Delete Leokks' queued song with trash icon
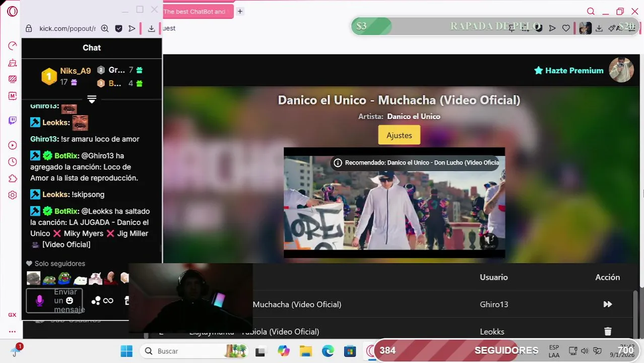644x363 pixels. (x=608, y=331)
